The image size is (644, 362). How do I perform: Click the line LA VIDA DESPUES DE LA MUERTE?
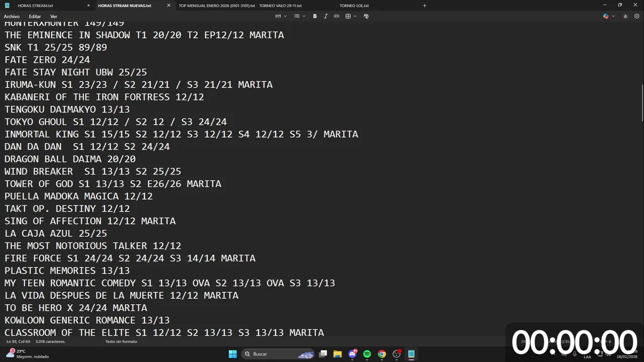click(x=121, y=296)
